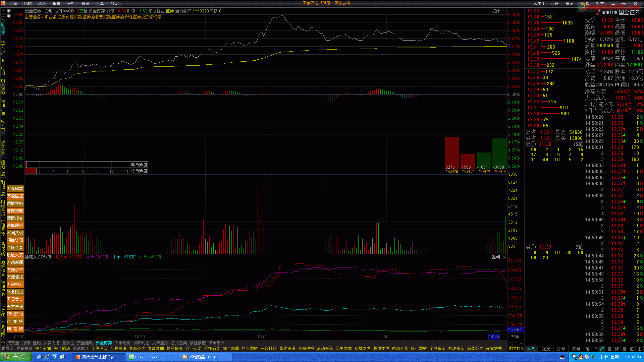Switch to 通达信集成版证券 taskbar window
Viewport: 644px width, 362px height.
[x=98, y=357]
